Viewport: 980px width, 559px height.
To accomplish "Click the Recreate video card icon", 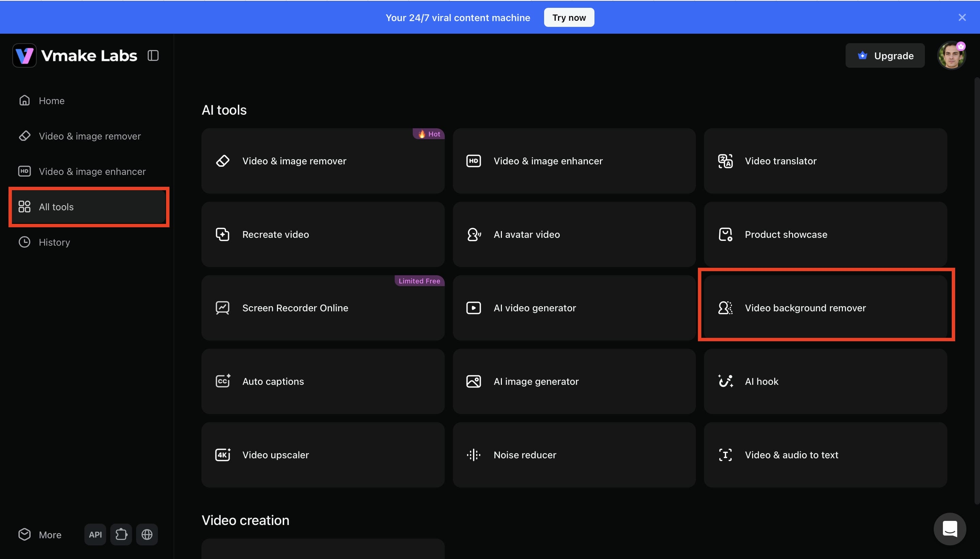I will (x=222, y=234).
